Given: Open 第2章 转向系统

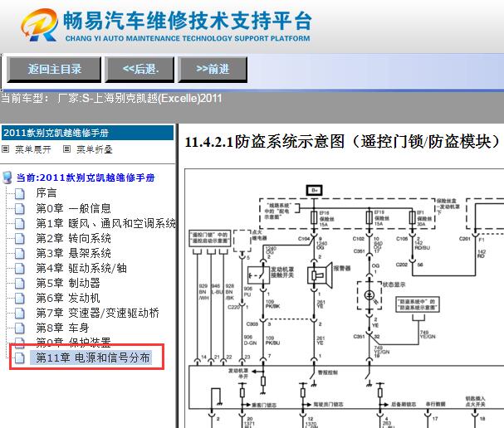Looking at the screenshot, I should pos(73,238).
